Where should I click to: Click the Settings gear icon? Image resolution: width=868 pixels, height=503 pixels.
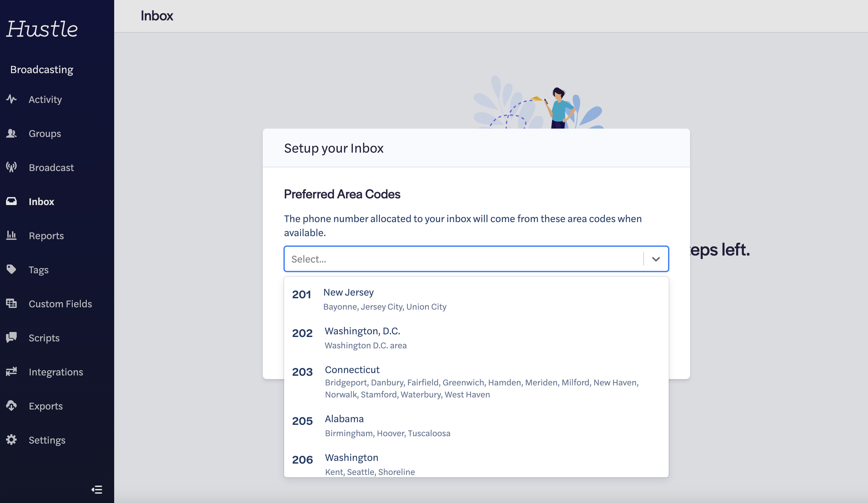11,440
